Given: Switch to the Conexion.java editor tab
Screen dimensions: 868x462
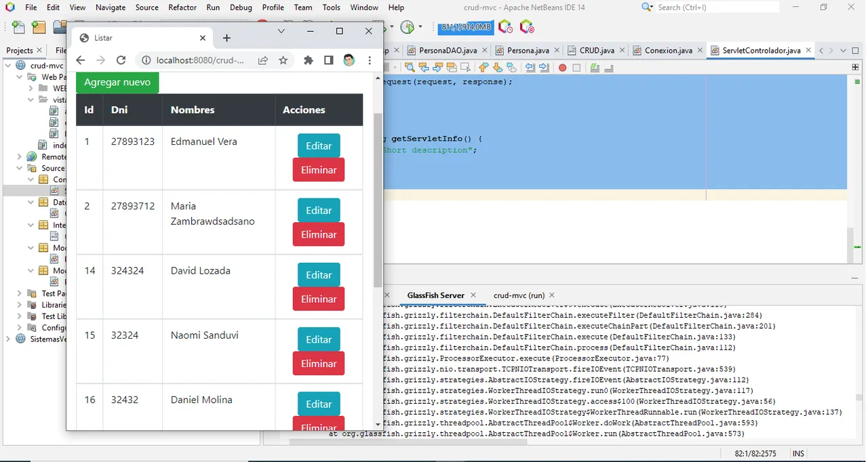Looking at the screenshot, I should coord(669,51).
